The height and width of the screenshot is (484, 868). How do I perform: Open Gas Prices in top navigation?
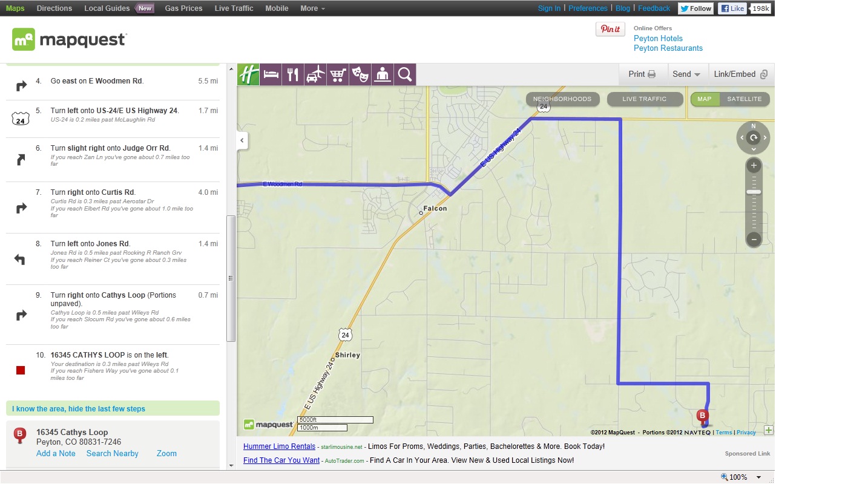pyautogui.click(x=183, y=8)
